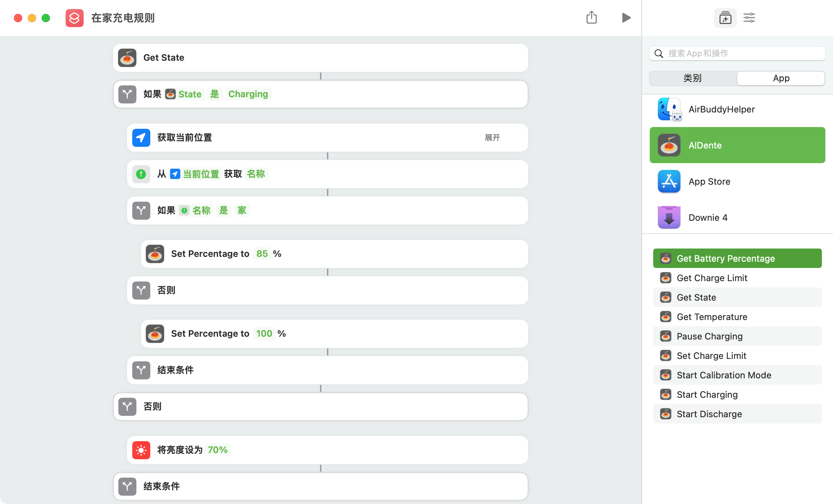
Task: Click the share icon in the title bar
Action: (591, 17)
